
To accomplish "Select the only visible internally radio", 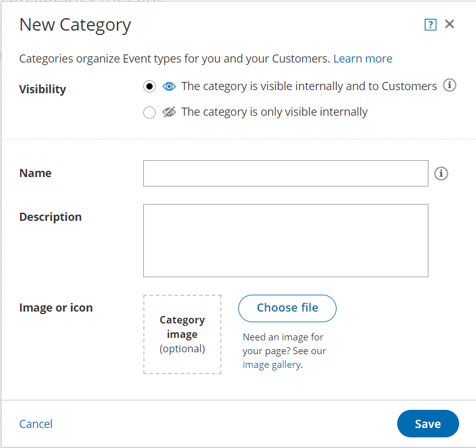I will point(149,113).
